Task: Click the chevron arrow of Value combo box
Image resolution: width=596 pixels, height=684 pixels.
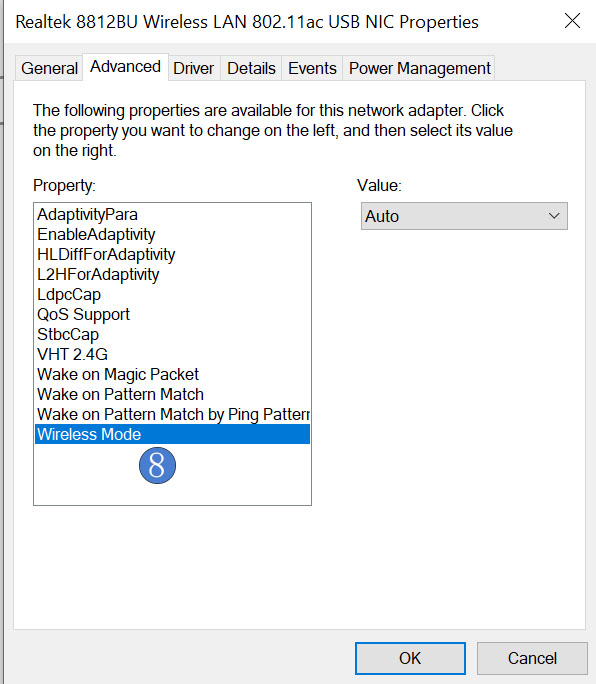Action: (x=554, y=216)
